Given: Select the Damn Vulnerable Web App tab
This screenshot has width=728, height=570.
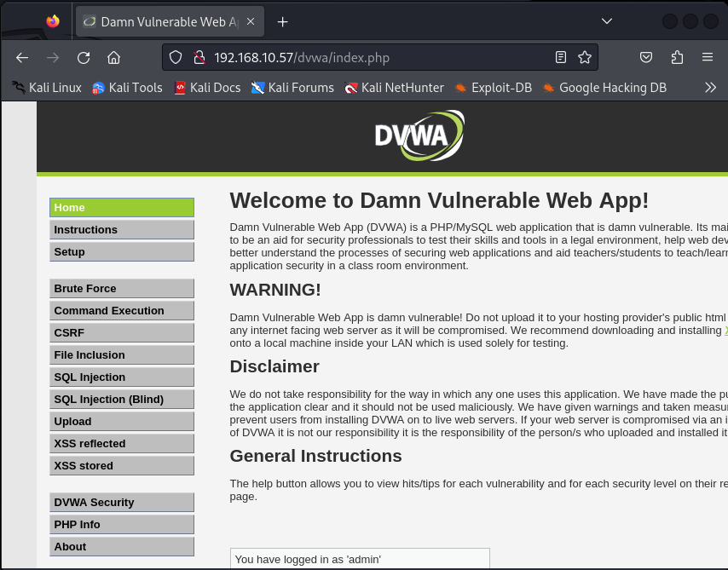Looking at the screenshot, I should [x=170, y=22].
